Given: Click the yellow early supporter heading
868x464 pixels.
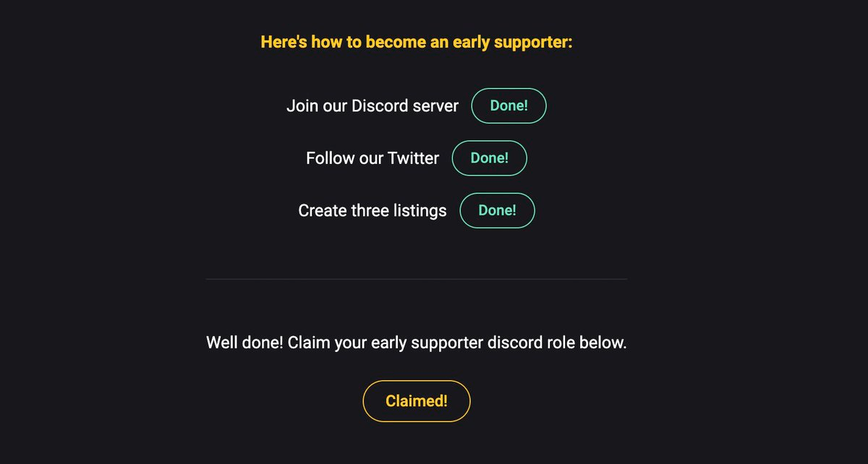Looking at the screenshot, I should [x=417, y=42].
